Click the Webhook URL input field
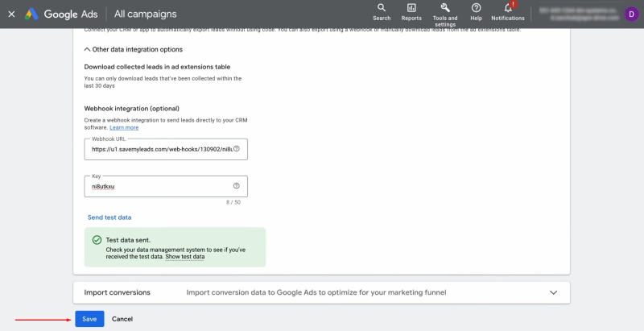644x331 pixels. pos(166,149)
